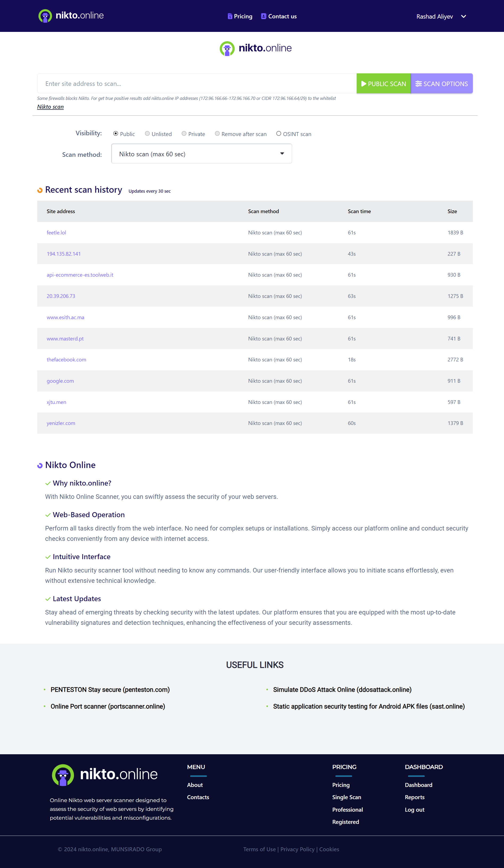Open www.masterd.pt scan result
Screen dimensions: 504x868
(x=65, y=339)
